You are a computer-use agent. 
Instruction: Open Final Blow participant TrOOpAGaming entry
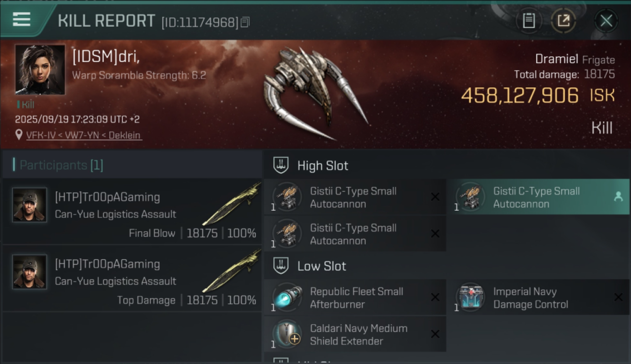(x=132, y=211)
